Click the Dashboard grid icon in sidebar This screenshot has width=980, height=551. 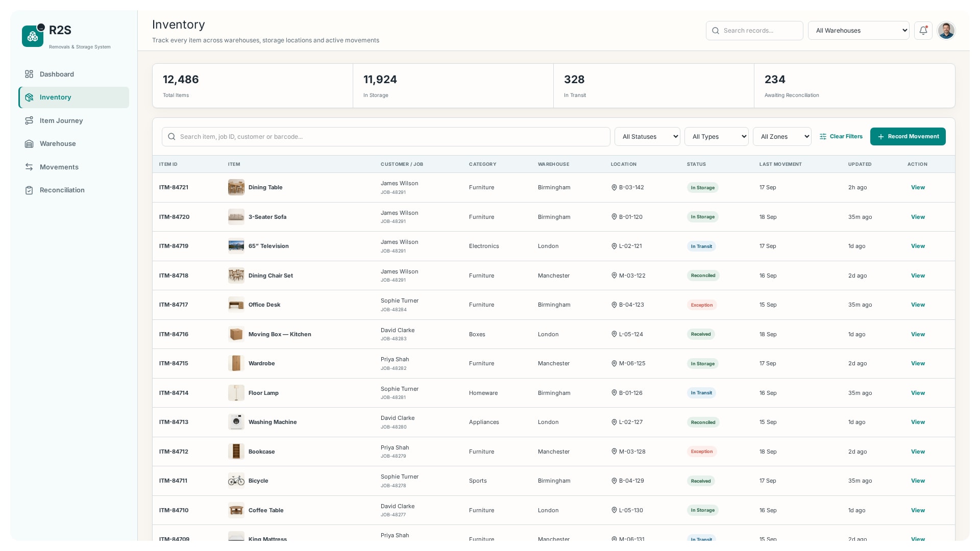coord(29,74)
